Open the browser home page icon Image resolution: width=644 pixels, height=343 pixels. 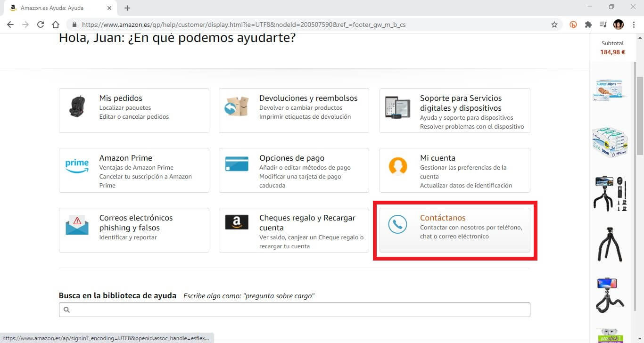(56, 24)
